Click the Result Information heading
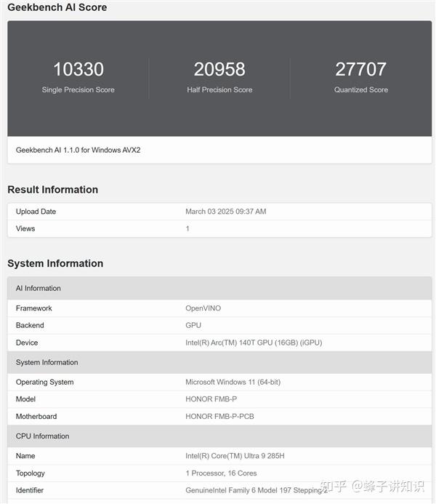Image resolution: width=436 pixels, height=504 pixels. click(52, 189)
